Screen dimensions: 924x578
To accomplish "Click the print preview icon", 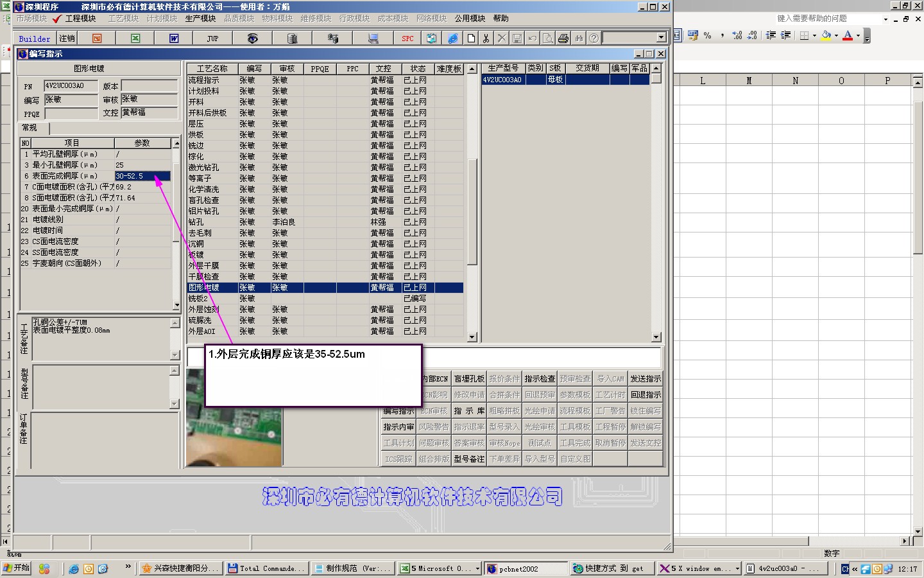I will [548, 39].
